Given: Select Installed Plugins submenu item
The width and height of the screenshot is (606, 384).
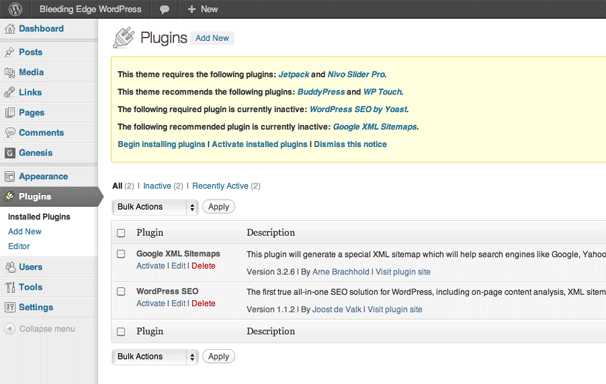Looking at the screenshot, I should tap(39, 217).
